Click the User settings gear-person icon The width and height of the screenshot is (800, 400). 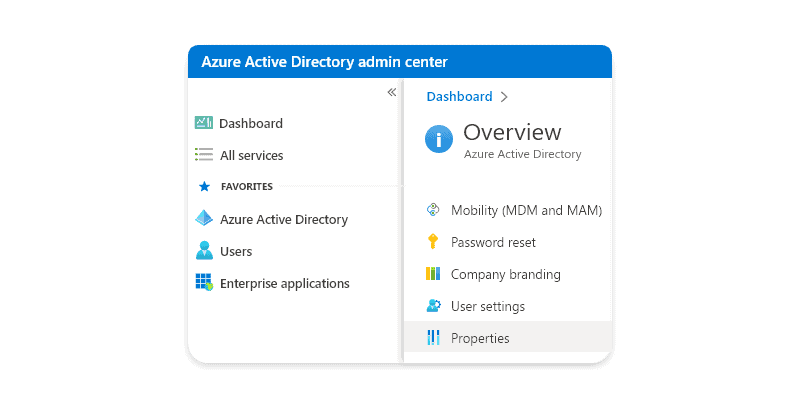point(433,306)
